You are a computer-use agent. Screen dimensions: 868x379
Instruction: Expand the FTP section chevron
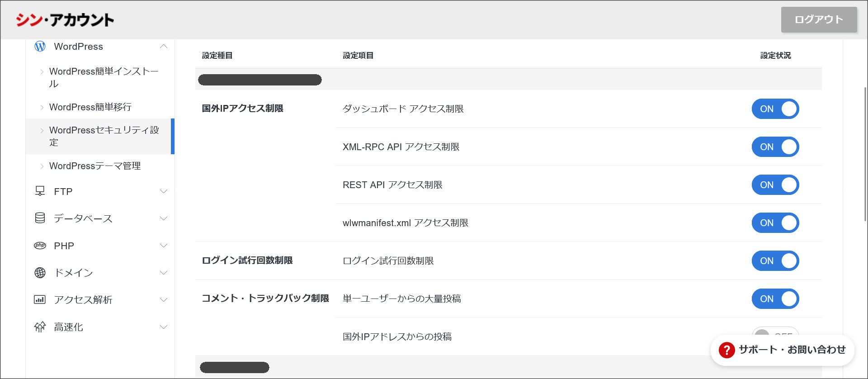click(x=164, y=191)
